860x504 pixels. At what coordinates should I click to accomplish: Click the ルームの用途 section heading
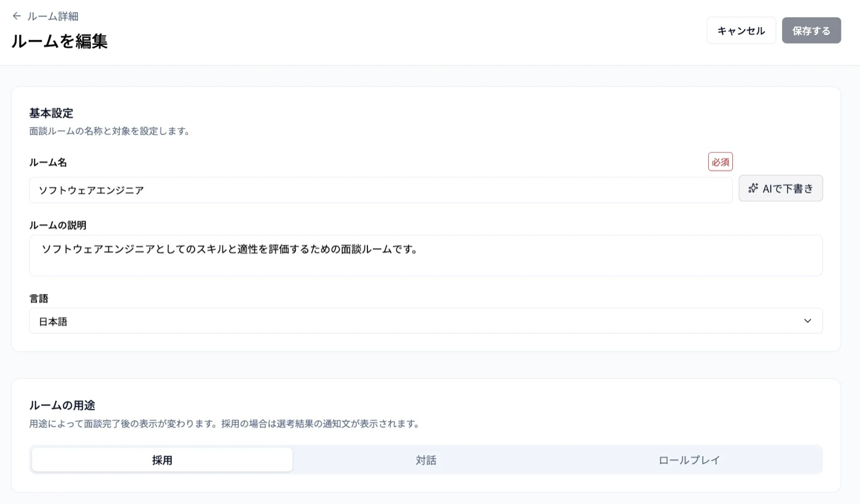(62, 405)
